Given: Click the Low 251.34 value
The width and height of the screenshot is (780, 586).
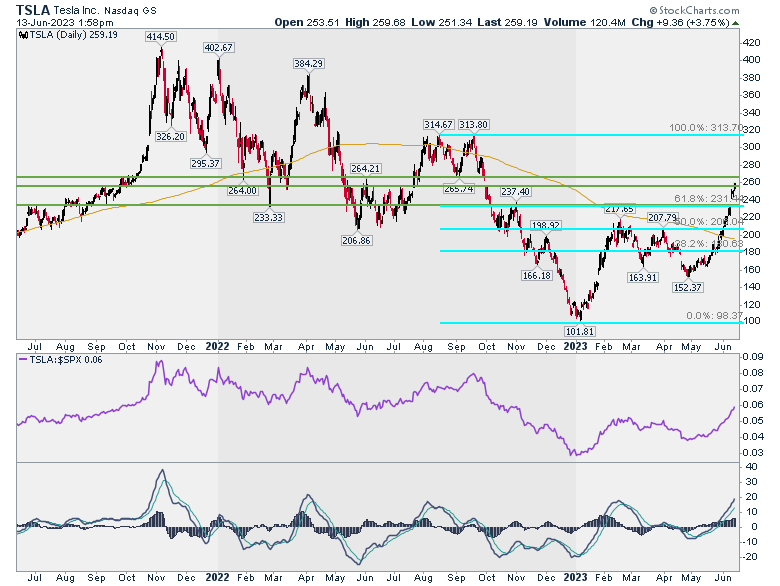Looking at the screenshot, I should [x=441, y=22].
